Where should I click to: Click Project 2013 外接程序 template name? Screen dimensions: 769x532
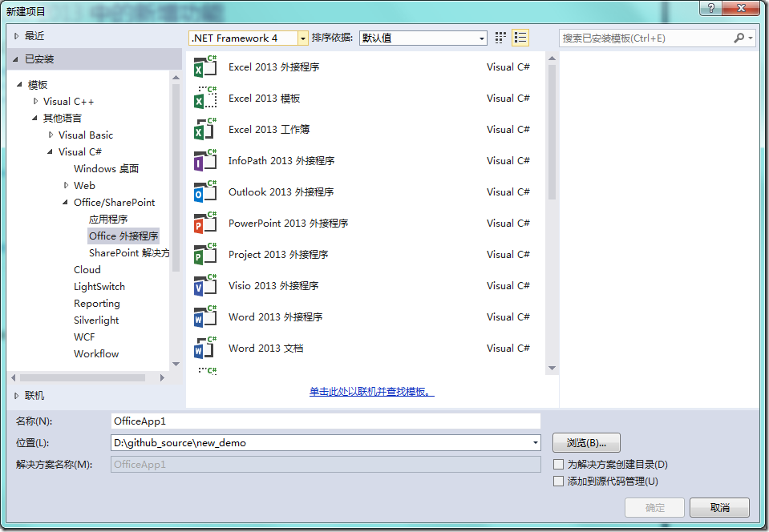pyautogui.click(x=278, y=255)
